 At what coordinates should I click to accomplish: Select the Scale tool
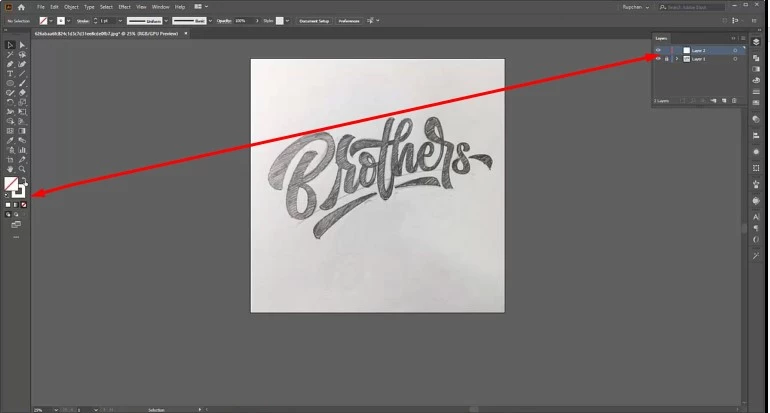pyautogui.click(x=22, y=102)
